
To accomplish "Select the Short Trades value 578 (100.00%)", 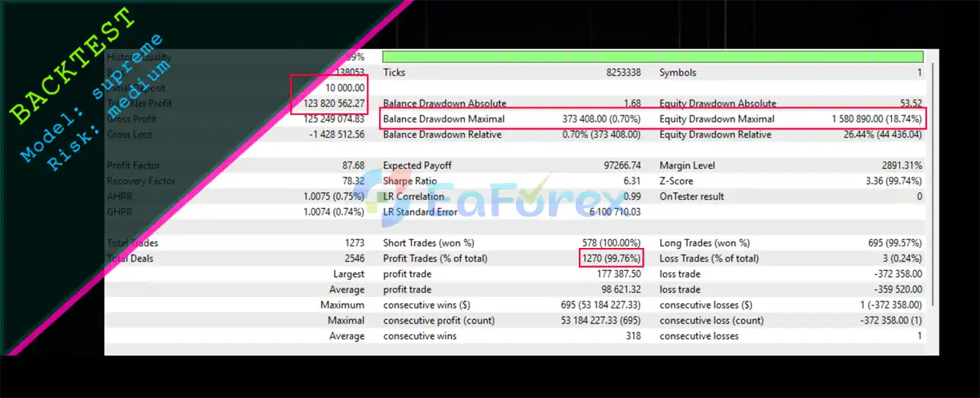I will 609,243.
